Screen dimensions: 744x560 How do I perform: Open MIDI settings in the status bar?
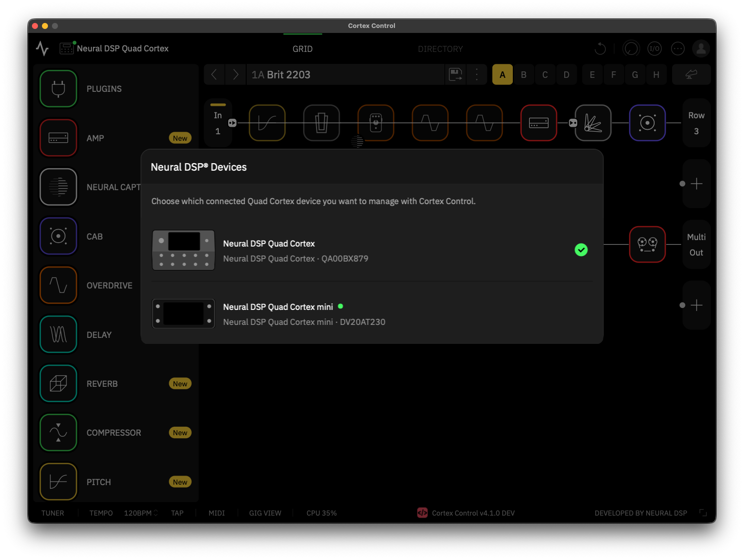click(x=217, y=513)
